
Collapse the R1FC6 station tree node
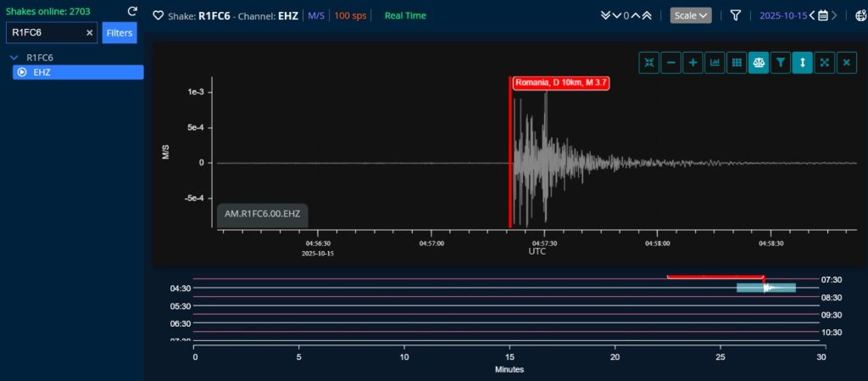(x=14, y=58)
